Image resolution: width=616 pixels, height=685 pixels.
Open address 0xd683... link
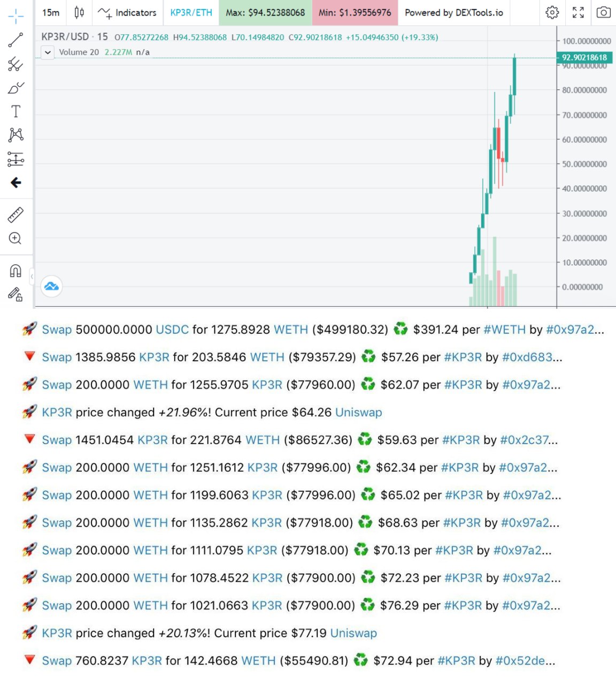532,357
